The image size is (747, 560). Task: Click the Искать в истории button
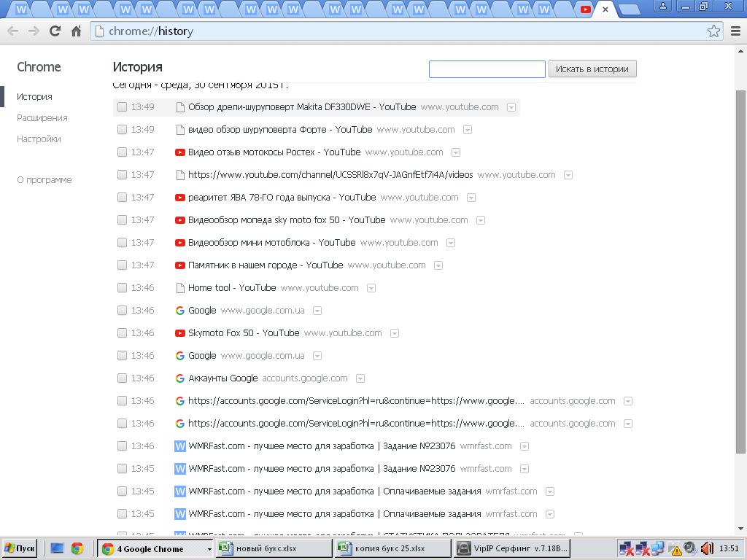click(x=592, y=69)
